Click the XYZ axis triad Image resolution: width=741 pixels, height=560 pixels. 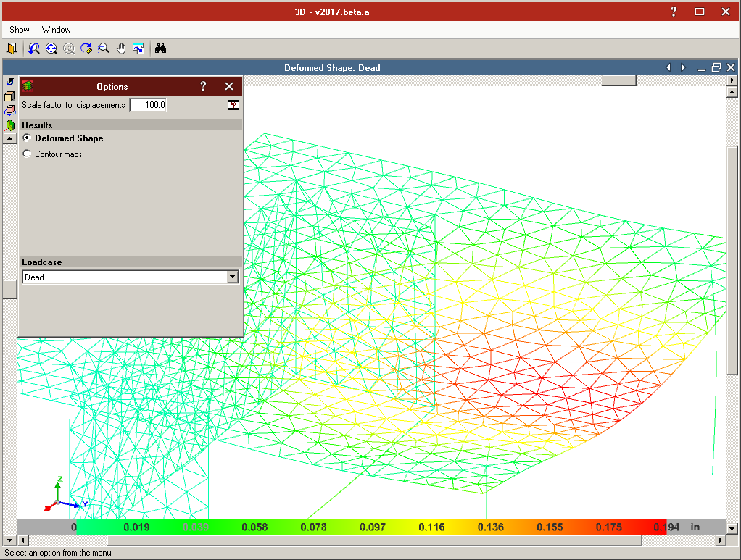(65, 494)
